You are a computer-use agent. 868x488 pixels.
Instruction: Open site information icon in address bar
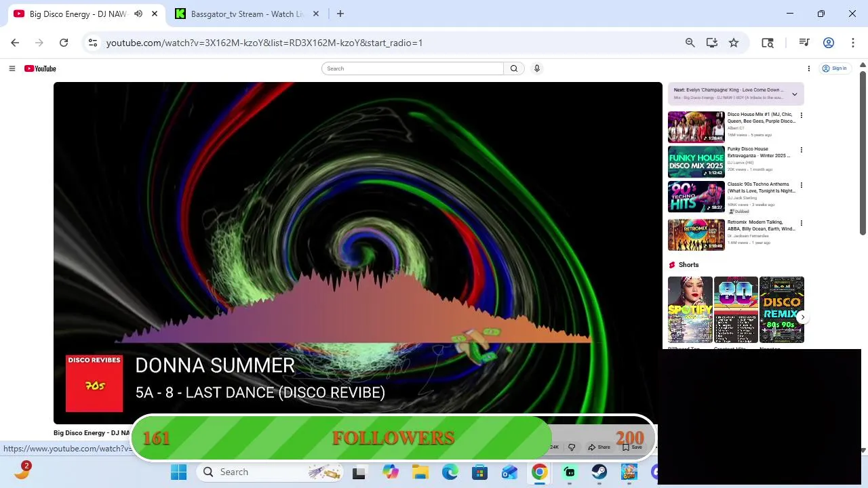coord(93,43)
